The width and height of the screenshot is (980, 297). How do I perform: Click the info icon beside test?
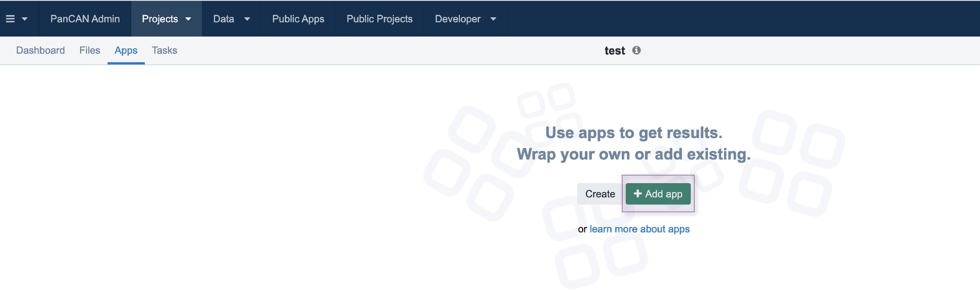[636, 50]
